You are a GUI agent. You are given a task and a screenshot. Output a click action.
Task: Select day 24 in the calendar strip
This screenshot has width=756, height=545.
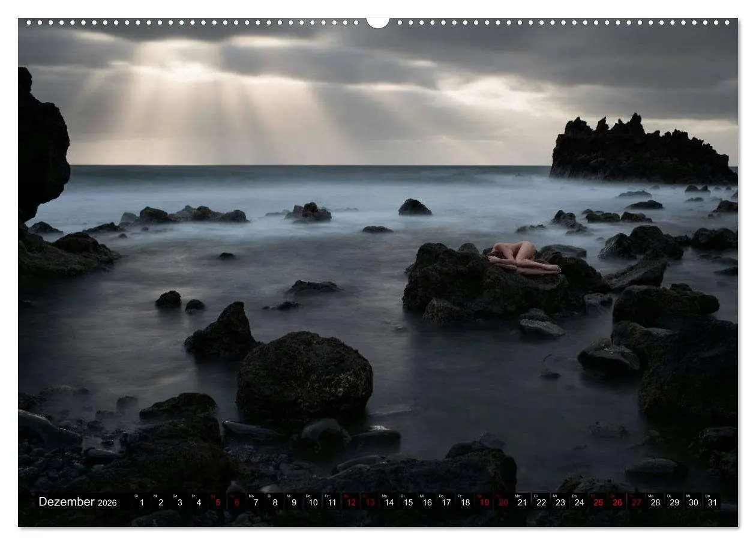pos(579,502)
